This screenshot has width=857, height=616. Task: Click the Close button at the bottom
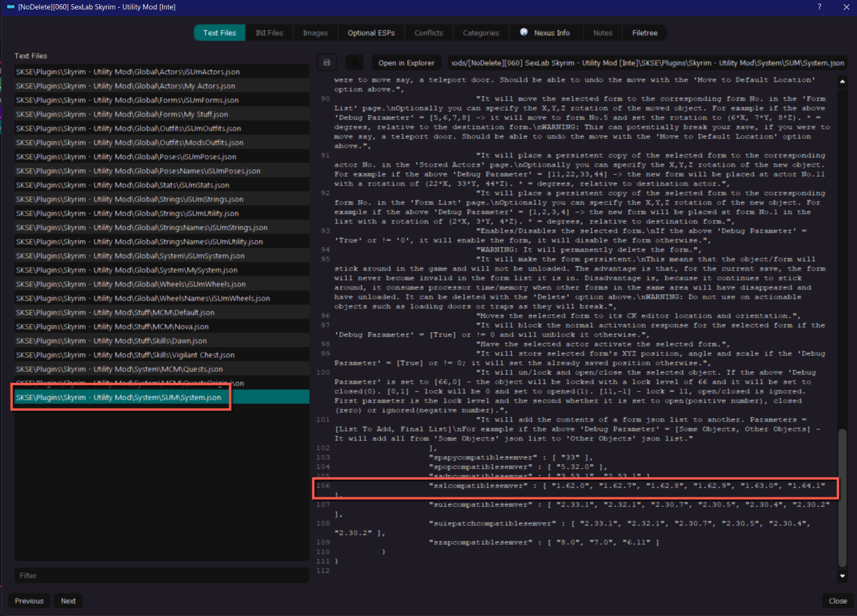point(838,601)
